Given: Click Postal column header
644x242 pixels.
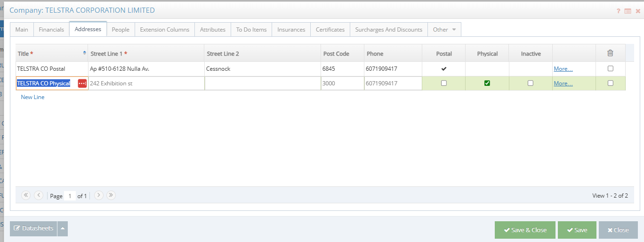Looking at the screenshot, I should click(x=443, y=53).
